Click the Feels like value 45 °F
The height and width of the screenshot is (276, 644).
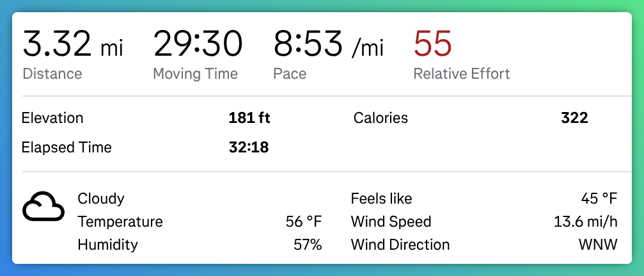(599, 199)
